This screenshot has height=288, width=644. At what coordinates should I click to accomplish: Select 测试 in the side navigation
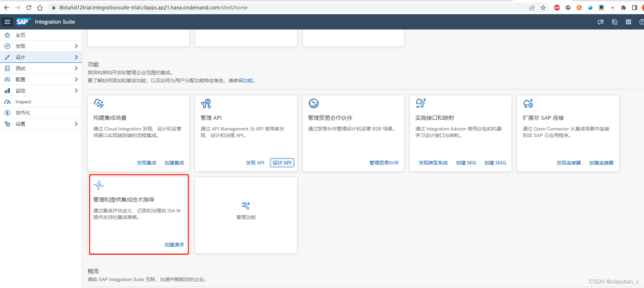click(41, 68)
